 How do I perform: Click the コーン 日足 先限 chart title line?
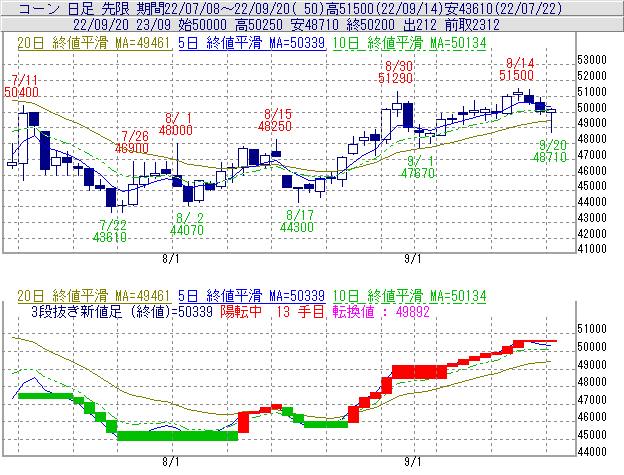coord(312,8)
